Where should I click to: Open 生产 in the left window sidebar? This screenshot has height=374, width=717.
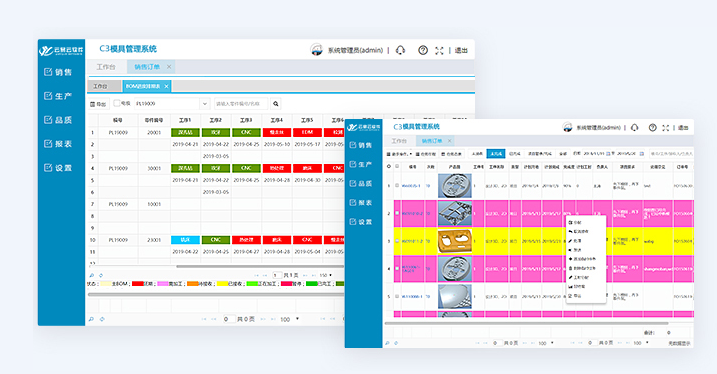coord(58,96)
